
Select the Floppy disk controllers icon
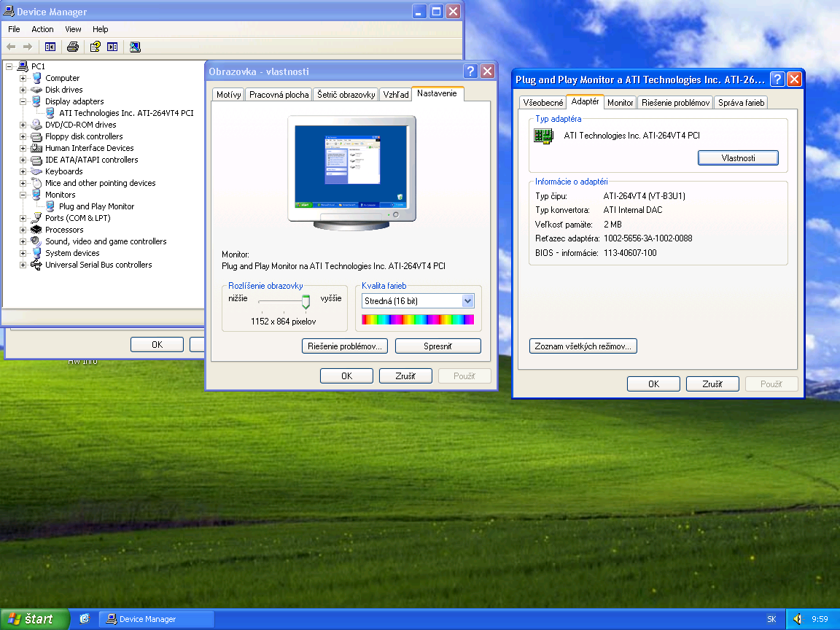[x=36, y=136]
